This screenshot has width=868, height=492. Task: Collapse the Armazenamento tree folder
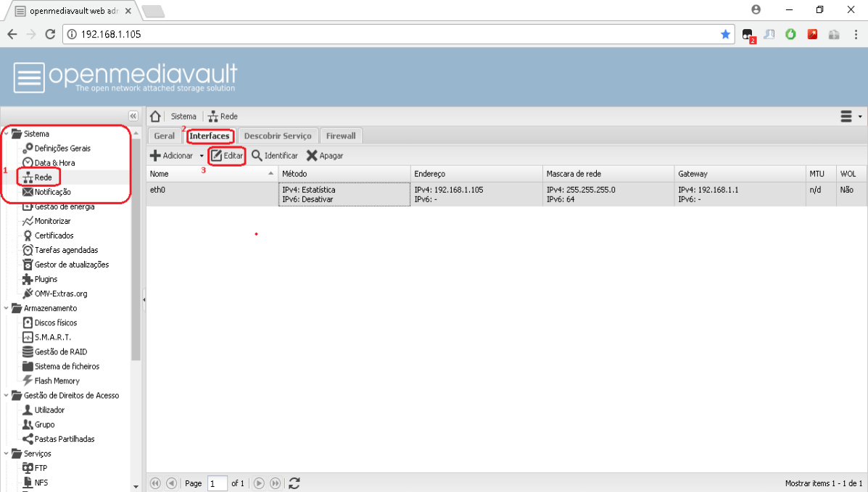click(7, 309)
